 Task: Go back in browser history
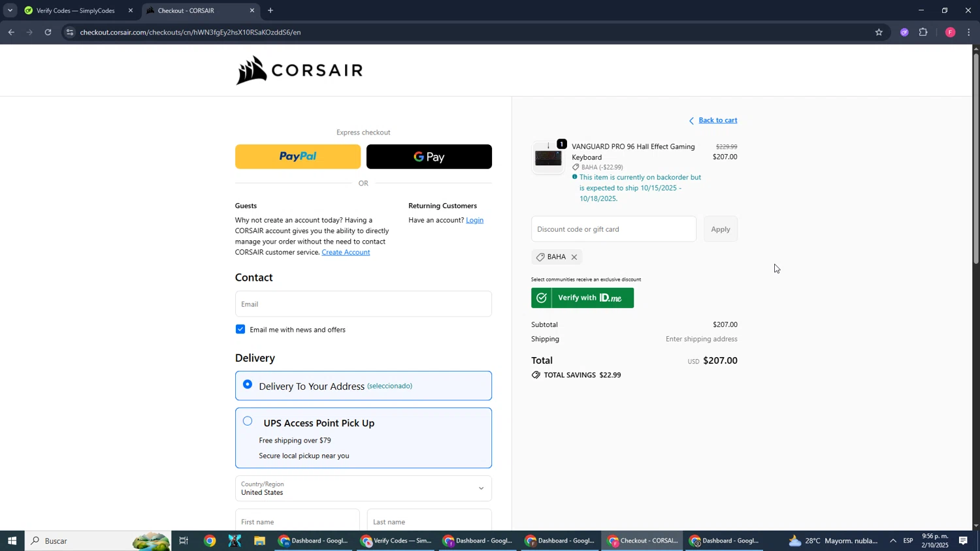pos(11,32)
